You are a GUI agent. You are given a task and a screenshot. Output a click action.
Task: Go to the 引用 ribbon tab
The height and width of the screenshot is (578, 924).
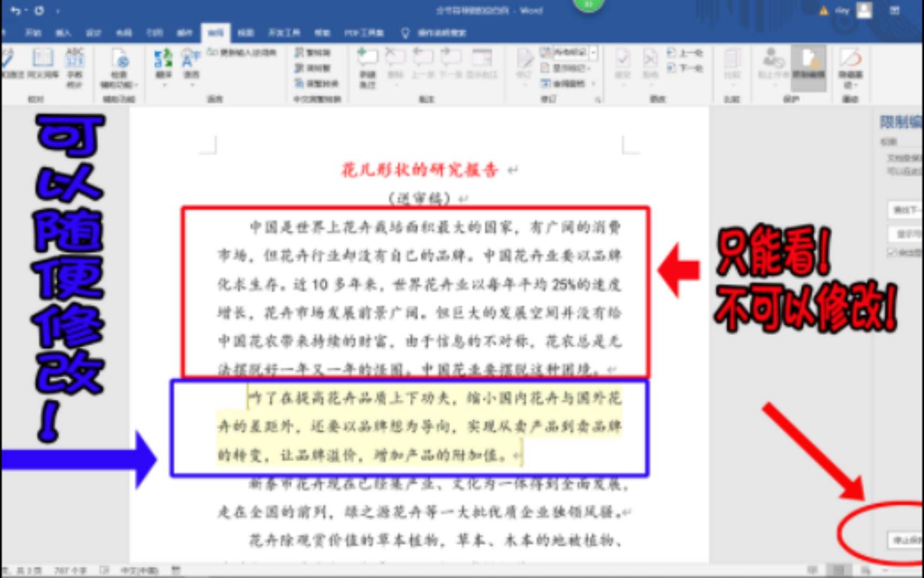click(155, 33)
